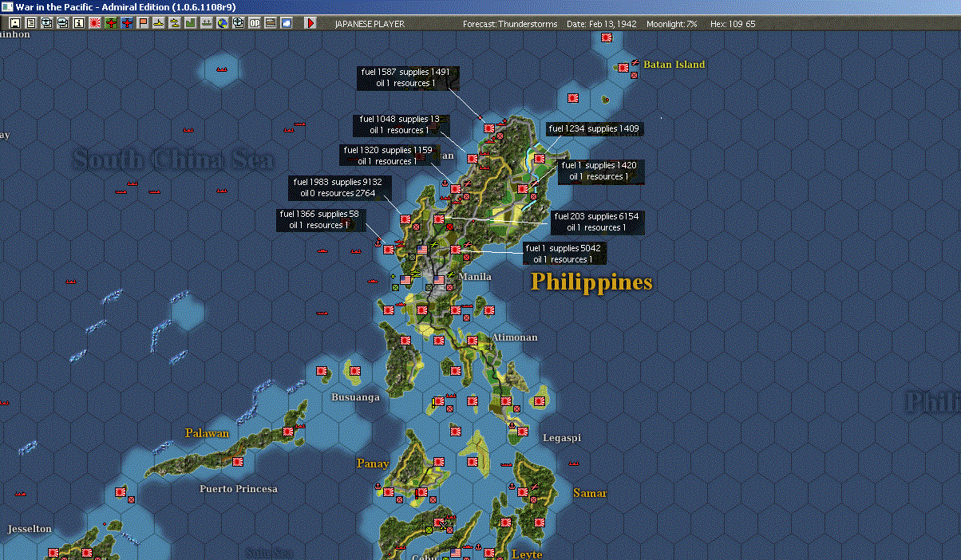Image resolution: width=961 pixels, height=560 pixels.
Task: Click the Batan Island label
Action: coord(674,64)
